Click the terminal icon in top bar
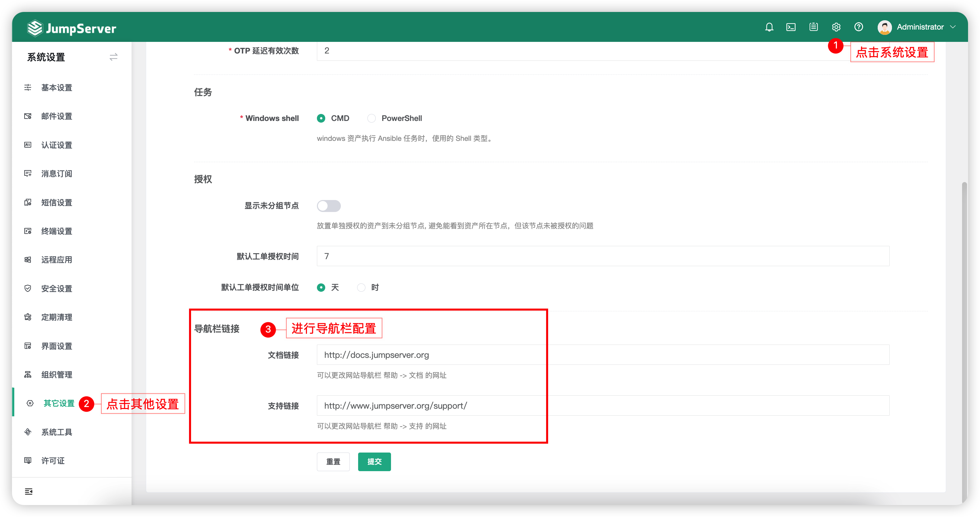The width and height of the screenshot is (980, 517). pos(791,27)
